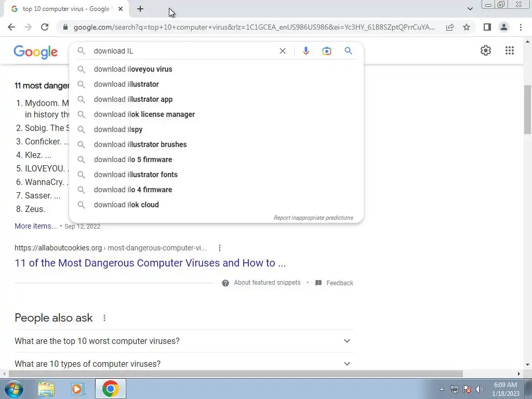Image resolution: width=532 pixels, height=399 pixels.
Task: Click the Chrome taskbar icon
Action: pyautogui.click(x=111, y=389)
